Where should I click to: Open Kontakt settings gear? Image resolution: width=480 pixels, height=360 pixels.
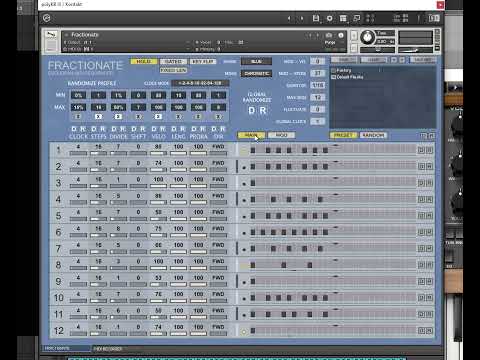coord(329,18)
